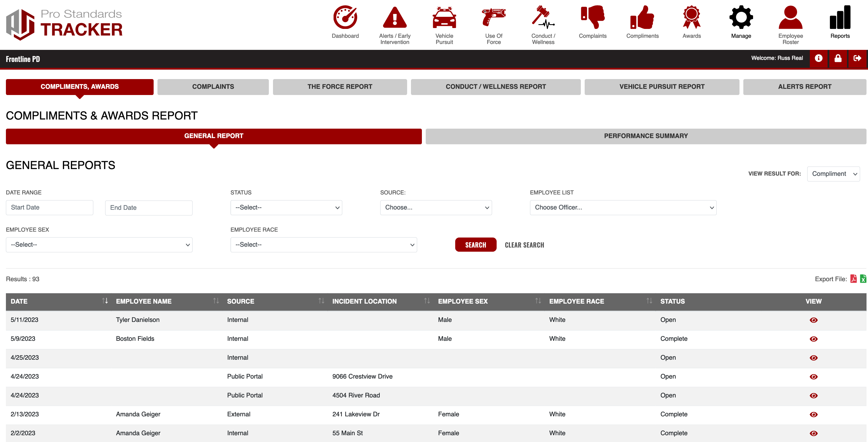
Task: Export results as Excel file
Action: click(863, 279)
